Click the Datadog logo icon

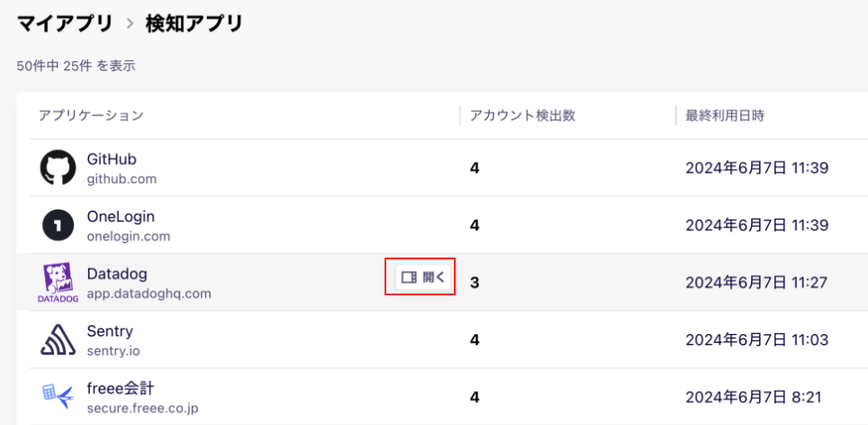pos(59,283)
